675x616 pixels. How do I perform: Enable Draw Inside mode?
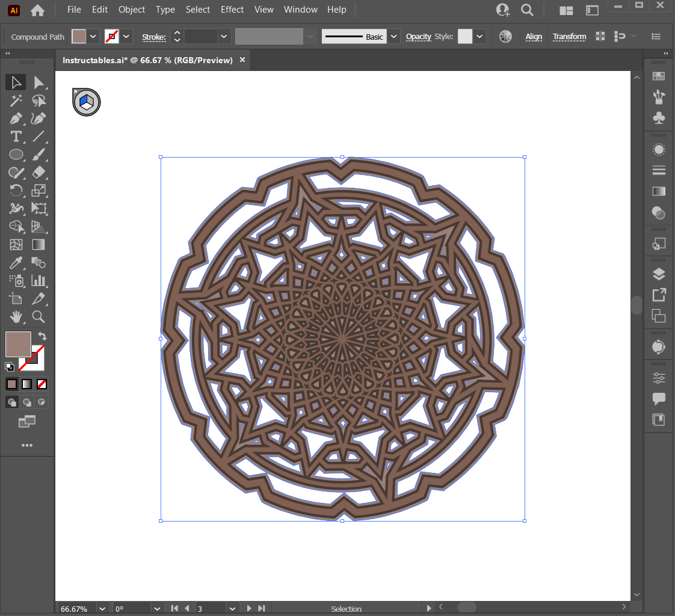pyautogui.click(x=42, y=402)
